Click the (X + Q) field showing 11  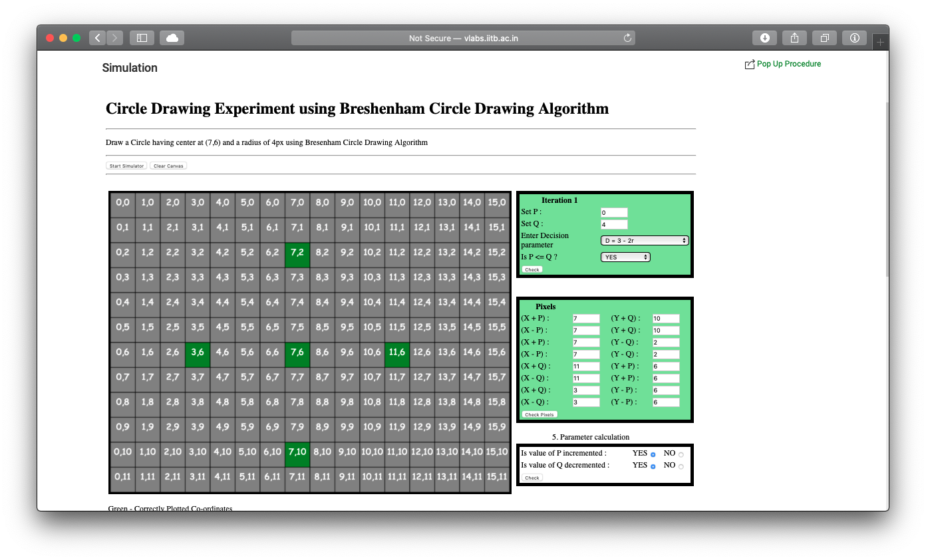586,366
